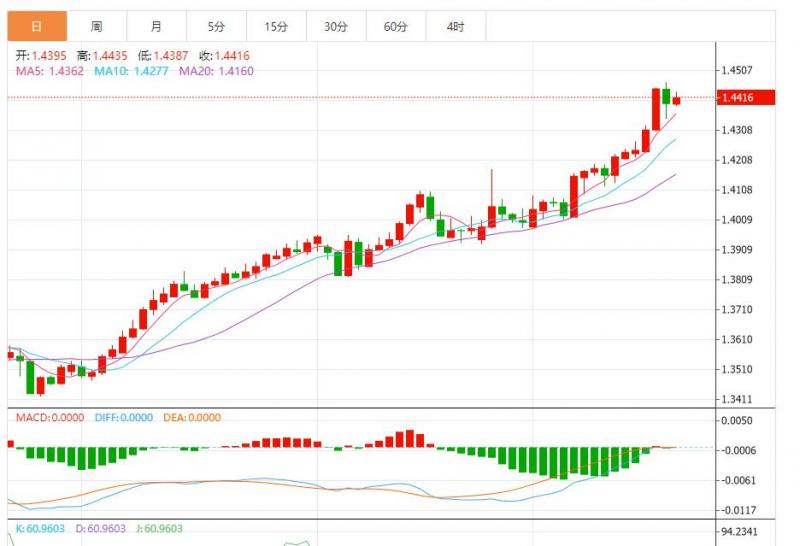Click the K: 60.9603 KDJ label
Screen dimensions: 800x546
40,529
